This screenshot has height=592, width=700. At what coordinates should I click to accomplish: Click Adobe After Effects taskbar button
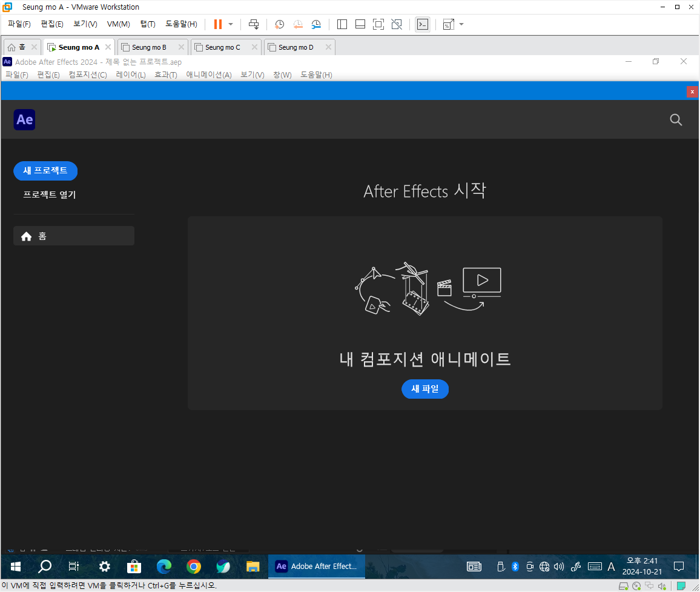(317, 567)
